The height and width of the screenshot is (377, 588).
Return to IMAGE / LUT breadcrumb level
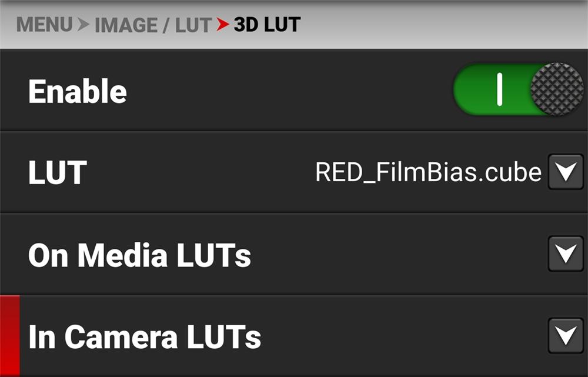tap(153, 25)
